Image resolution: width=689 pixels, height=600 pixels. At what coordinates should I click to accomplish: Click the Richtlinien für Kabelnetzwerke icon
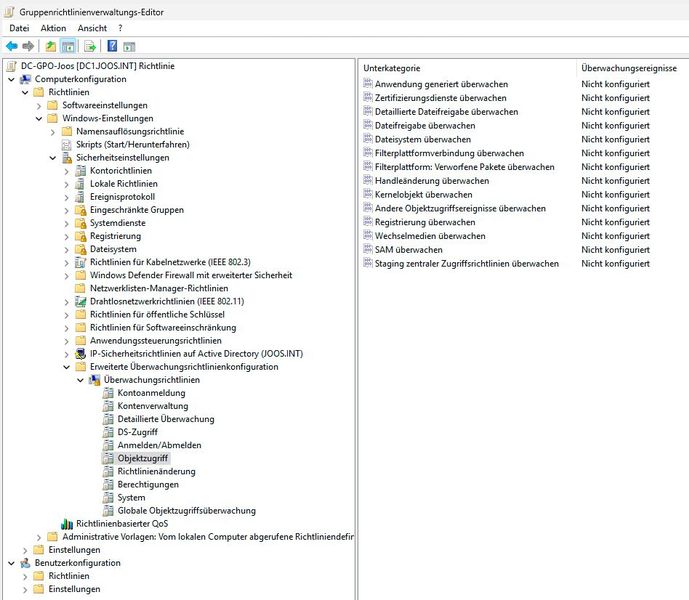point(80,262)
